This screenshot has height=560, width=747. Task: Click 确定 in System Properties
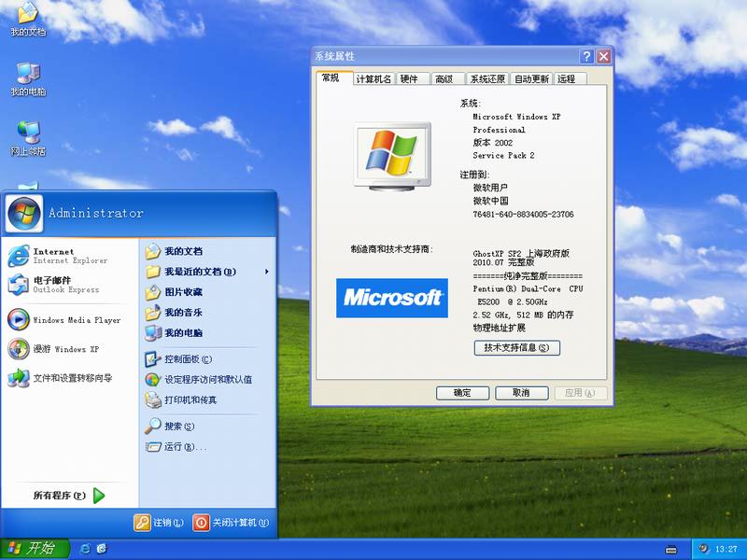tap(462, 393)
